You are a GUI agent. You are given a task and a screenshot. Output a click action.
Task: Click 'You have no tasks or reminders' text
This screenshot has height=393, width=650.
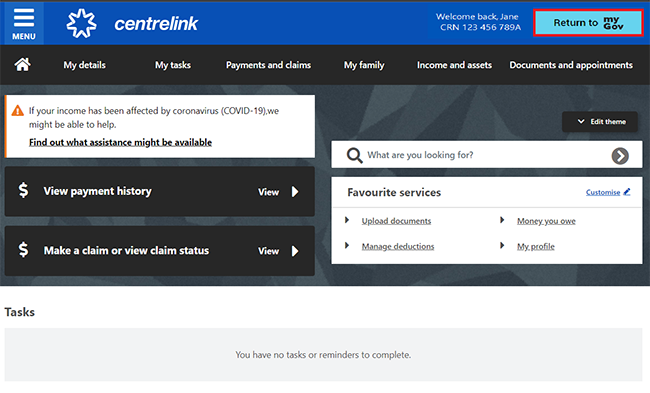tap(323, 355)
